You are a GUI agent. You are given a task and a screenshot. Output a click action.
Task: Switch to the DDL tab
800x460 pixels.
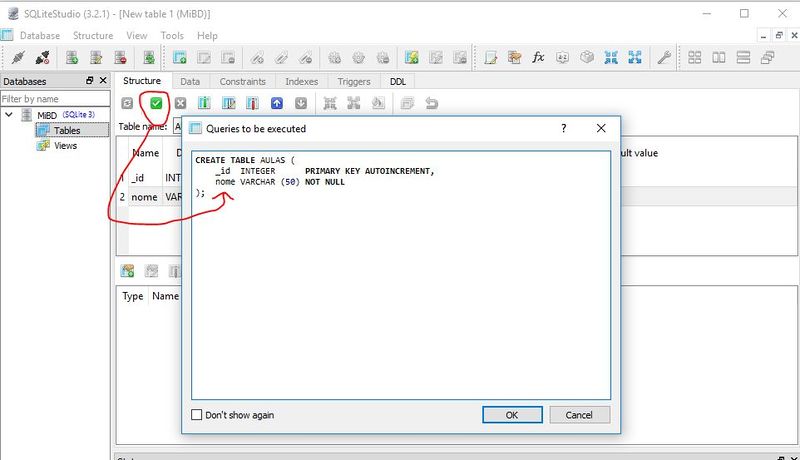tap(398, 82)
